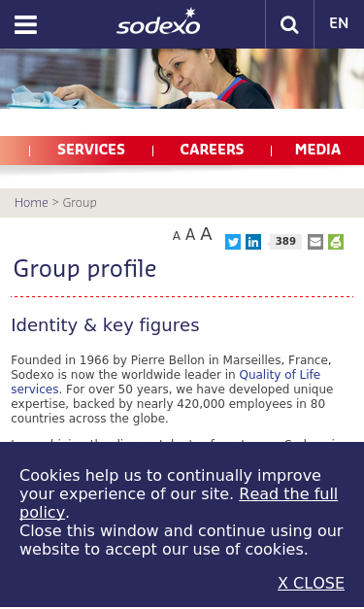The height and width of the screenshot is (609, 364).
Task: Share page on LinkedIn
Action: (253, 242)
